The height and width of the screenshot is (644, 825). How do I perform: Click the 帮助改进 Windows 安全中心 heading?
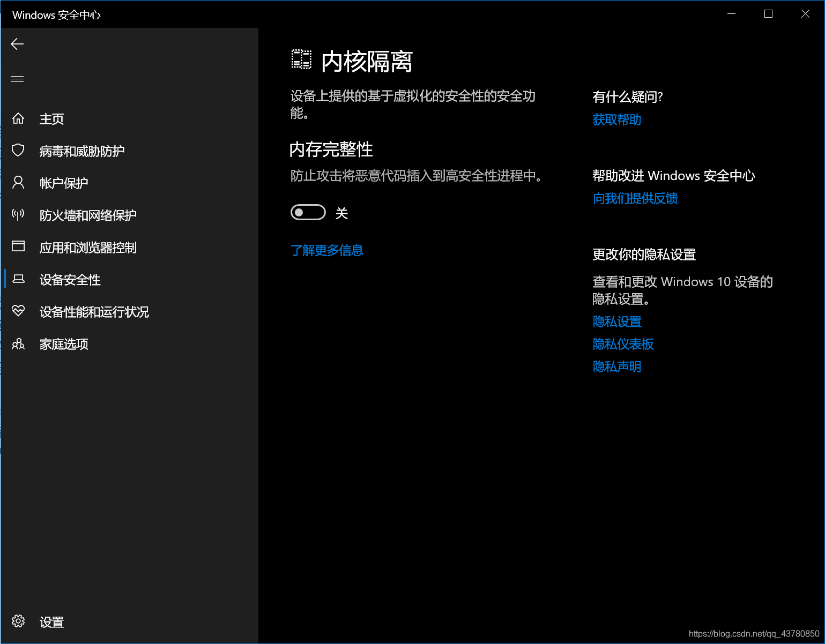674,176
